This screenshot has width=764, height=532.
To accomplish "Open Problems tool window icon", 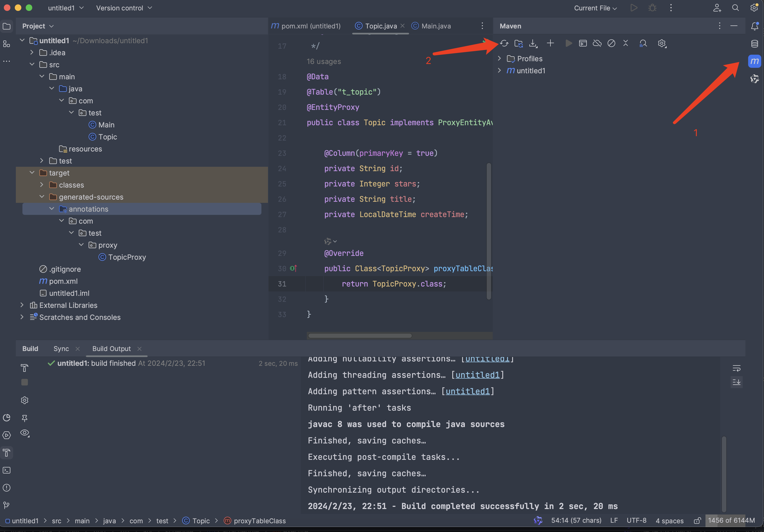I will (7, 488).
